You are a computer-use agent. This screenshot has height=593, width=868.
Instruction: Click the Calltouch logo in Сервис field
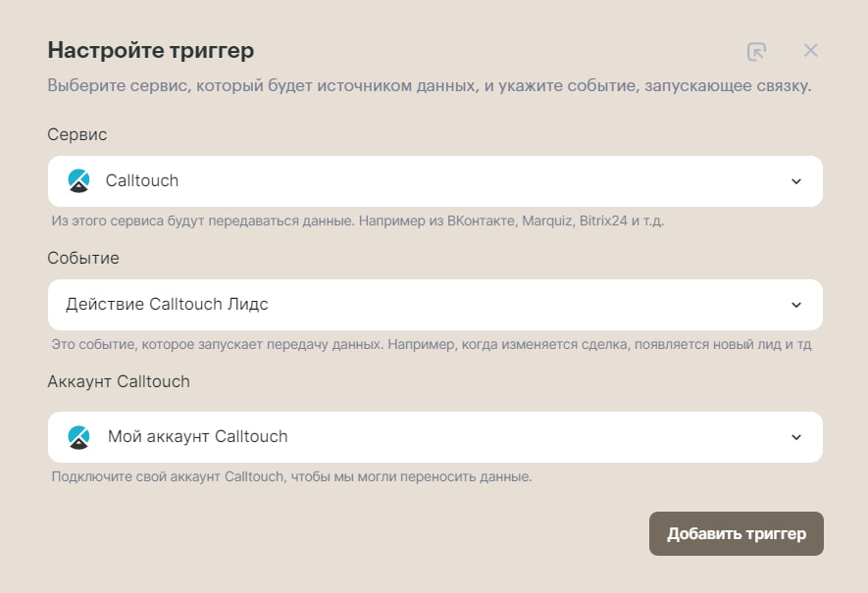(78, 181)
